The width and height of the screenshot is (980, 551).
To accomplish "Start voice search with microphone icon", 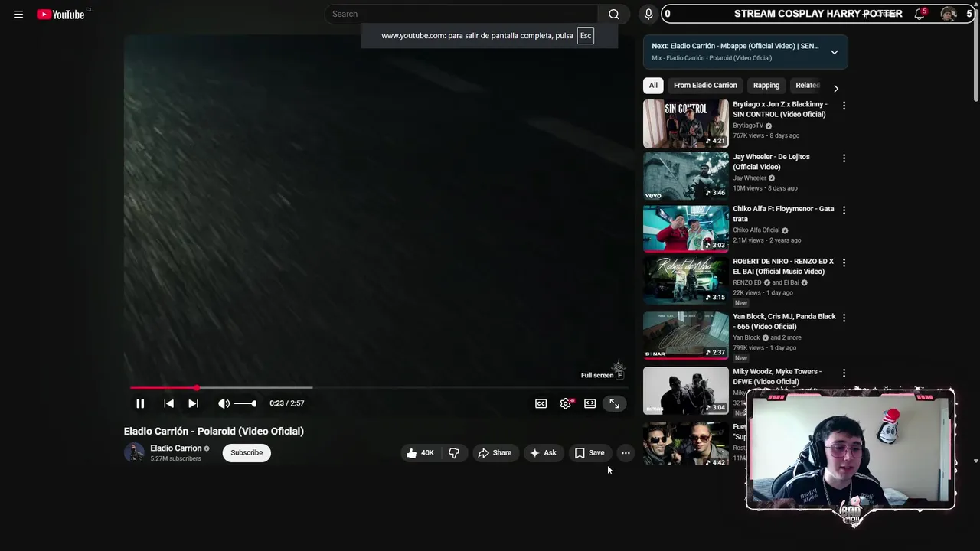I will 648,14.
